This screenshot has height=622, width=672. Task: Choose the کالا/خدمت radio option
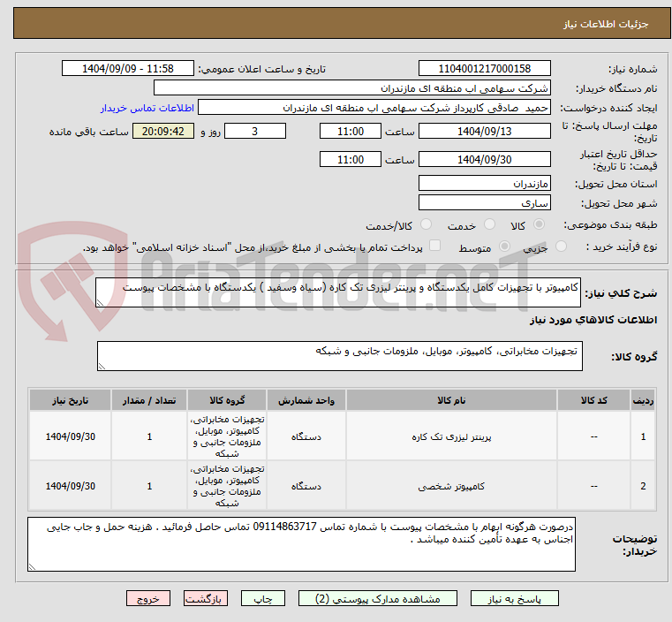tap(426, 225)
